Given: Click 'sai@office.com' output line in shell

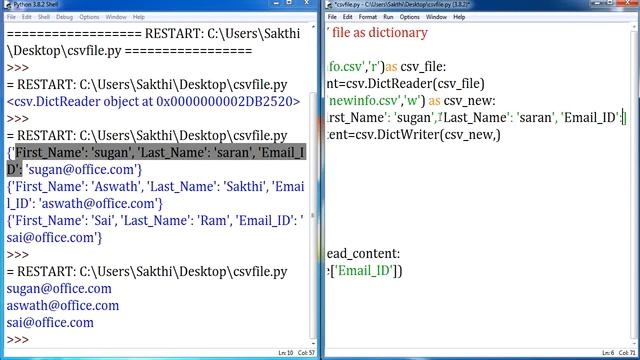Looking at the screenshot, I should tap(50, 322).
